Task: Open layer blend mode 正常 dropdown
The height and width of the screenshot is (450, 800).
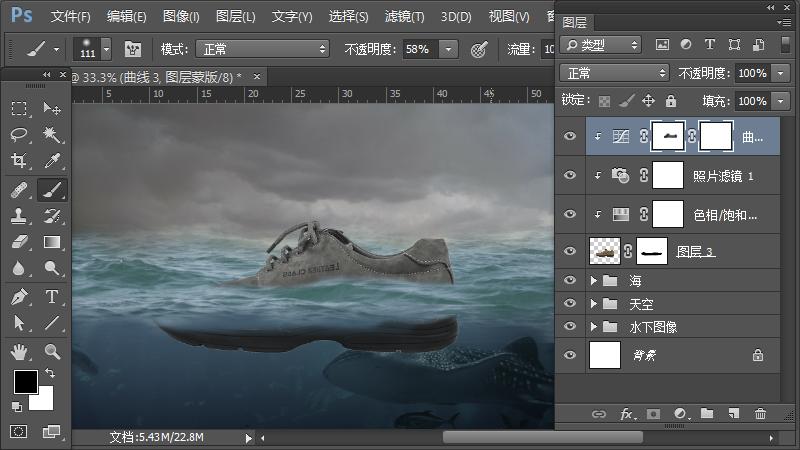Action: (614, 73)
